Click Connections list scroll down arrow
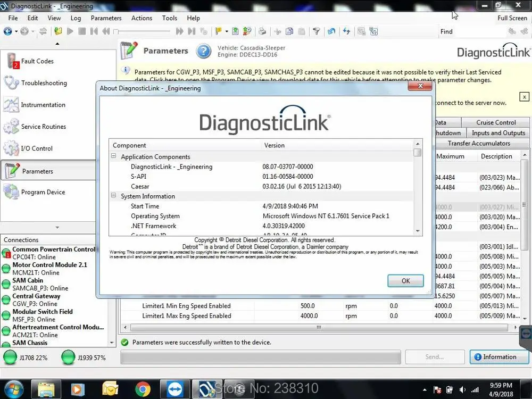Viewport: 532px width, 399px height. tap(112, 343)
